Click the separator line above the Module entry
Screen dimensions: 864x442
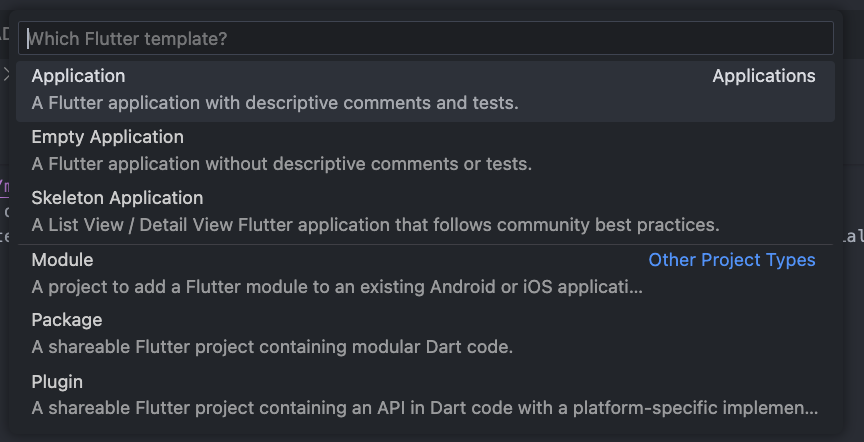[425, 244]
